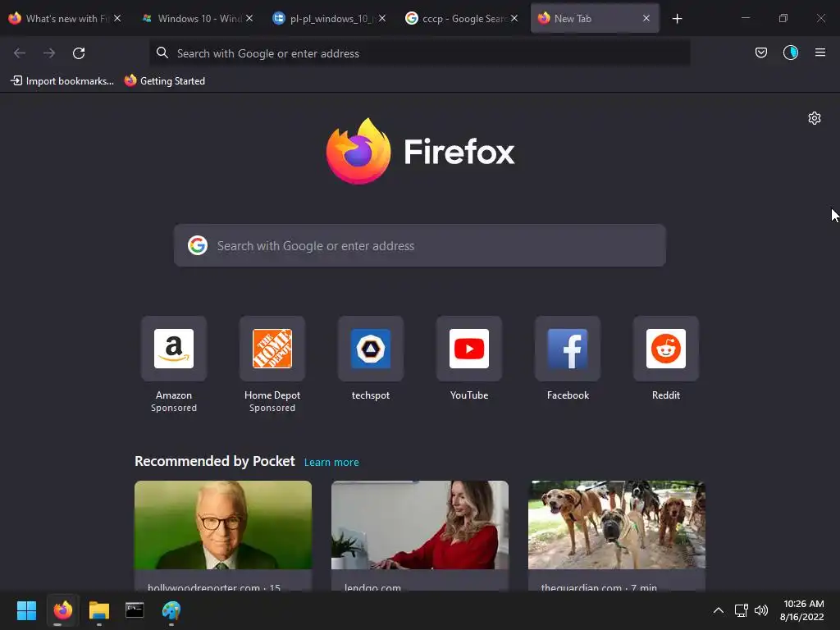Open a new tab with plus button
The width and height of the screenshot is (840, 630).
[x=677, y=19]
